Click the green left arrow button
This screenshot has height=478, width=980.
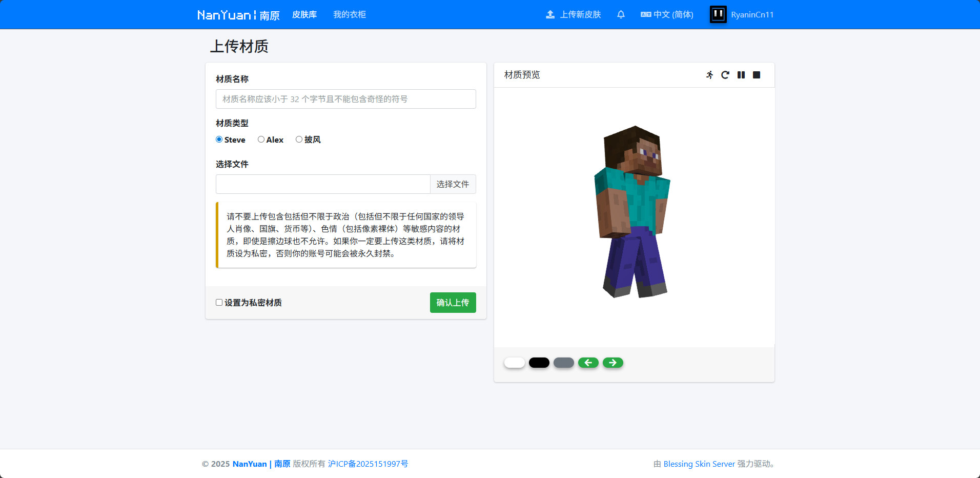point(588,363)
